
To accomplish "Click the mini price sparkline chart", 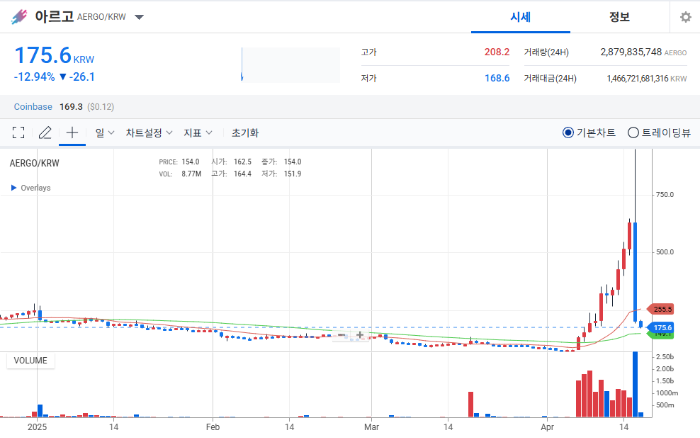I will pyautogui.click(x=290, y=65).
